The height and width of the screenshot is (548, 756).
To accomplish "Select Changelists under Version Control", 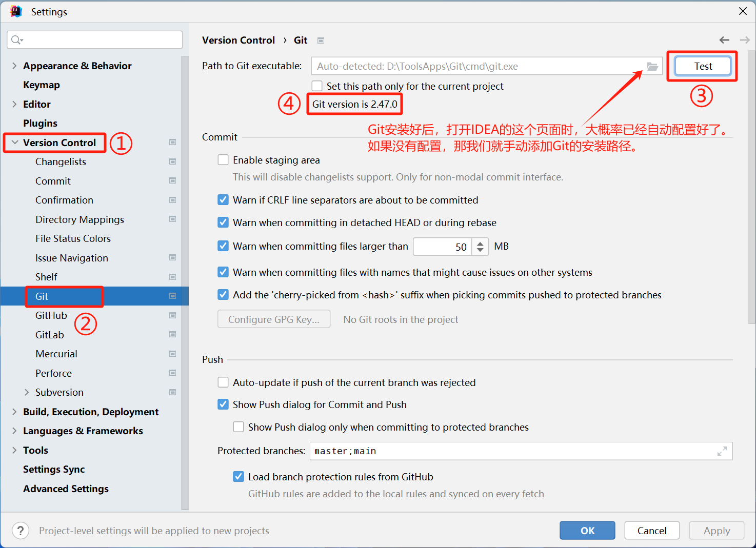I will click(x=61, y=162).
